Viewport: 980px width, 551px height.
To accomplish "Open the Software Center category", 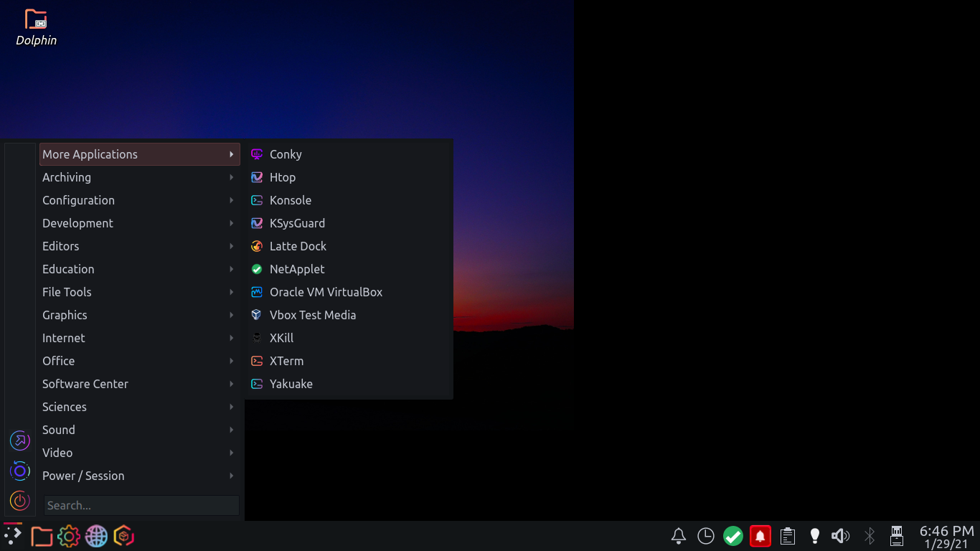I will pos(139,384).
